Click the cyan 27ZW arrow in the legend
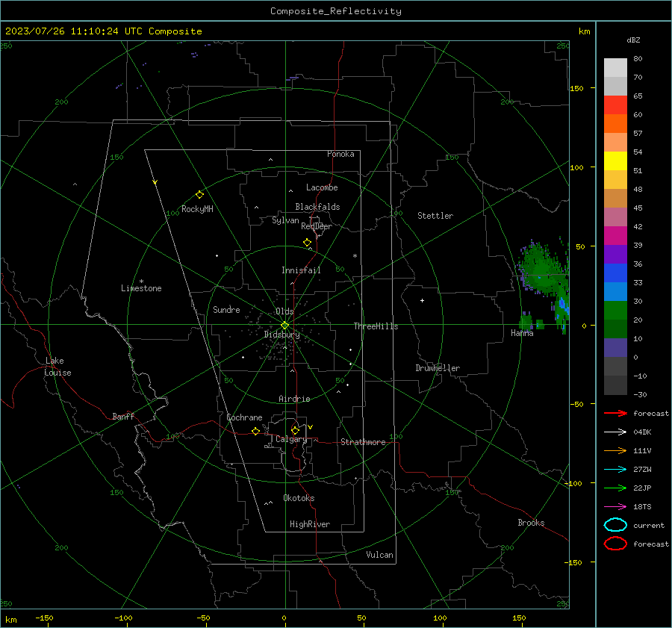672x628 pixels. click(615, 470)
